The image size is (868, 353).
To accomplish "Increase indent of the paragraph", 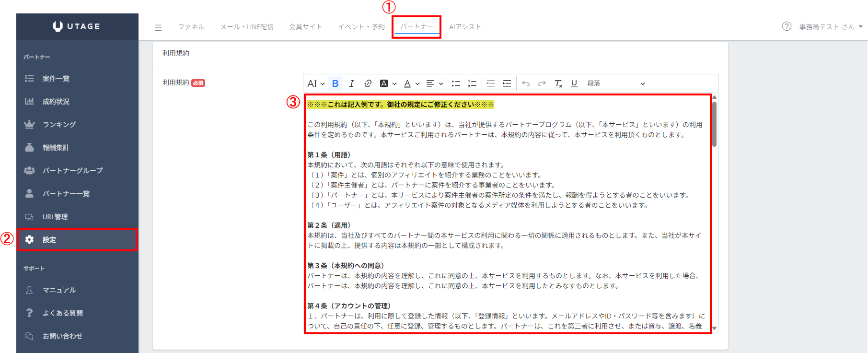I will pos(507,83).
